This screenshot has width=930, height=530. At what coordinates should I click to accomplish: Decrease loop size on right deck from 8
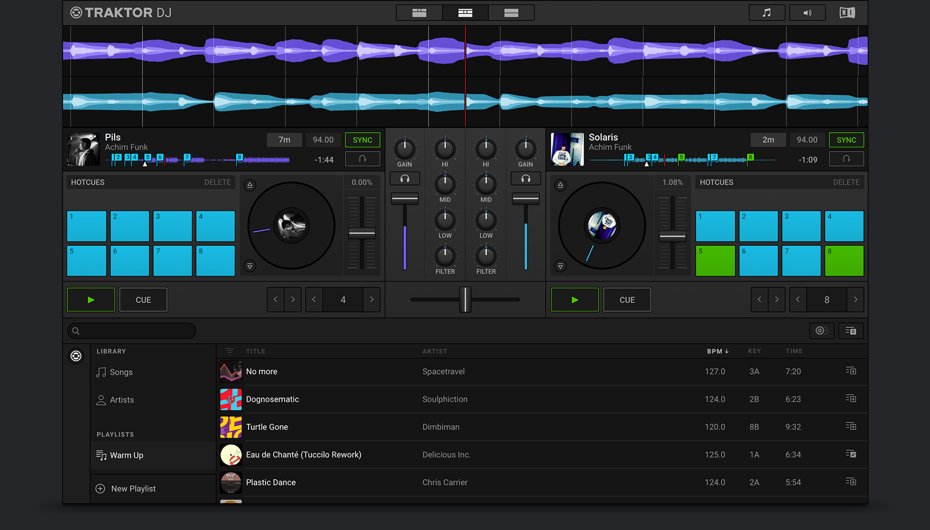point(799,299)
